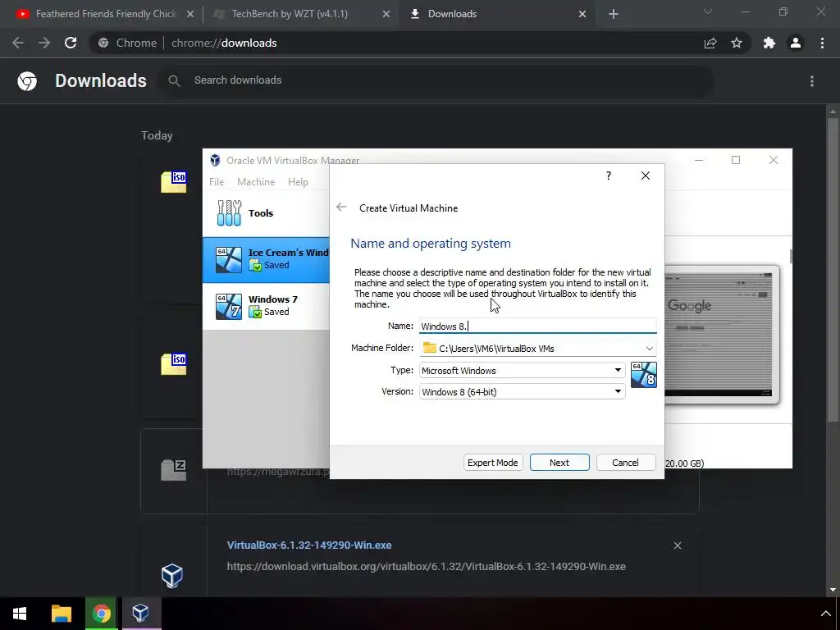The height and width of the screenshot is (630, 840).
Task: Click the Chrome forward navigation arrow
Action: 44,43
